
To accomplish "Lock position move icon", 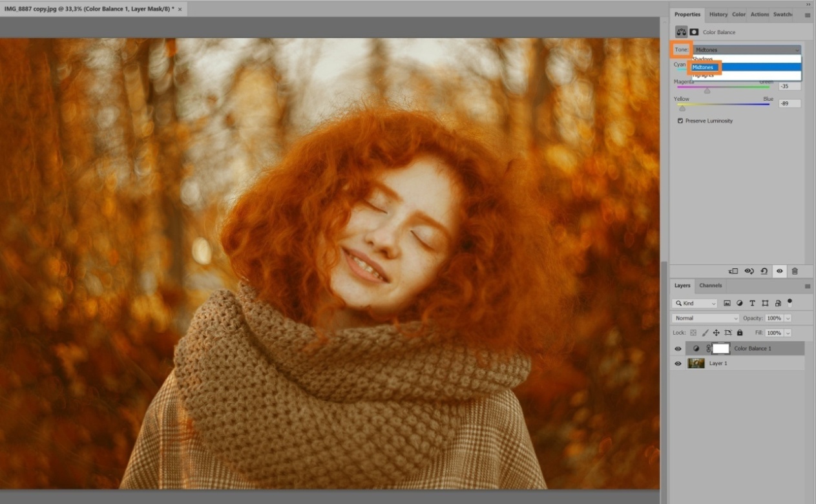I will (716, 333).
